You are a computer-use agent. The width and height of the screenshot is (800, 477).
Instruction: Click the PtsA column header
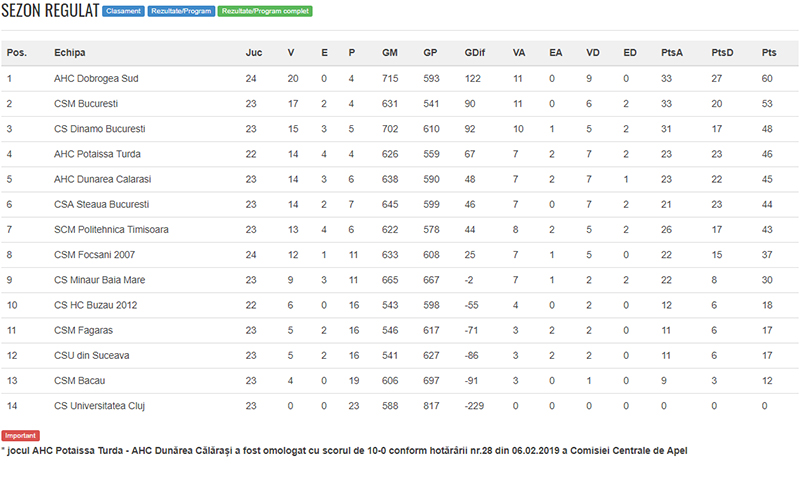pos(672,51)
